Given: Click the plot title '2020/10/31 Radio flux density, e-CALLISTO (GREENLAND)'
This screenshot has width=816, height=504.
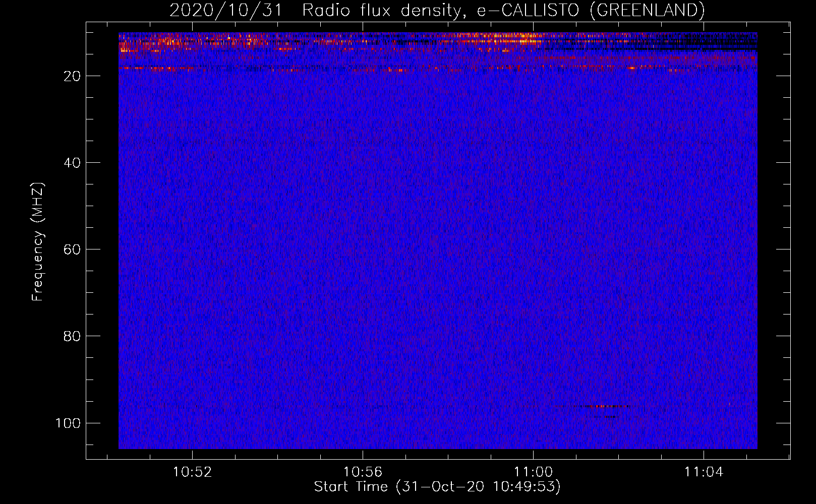Looking at the screenshot, I should click(437, 10).
